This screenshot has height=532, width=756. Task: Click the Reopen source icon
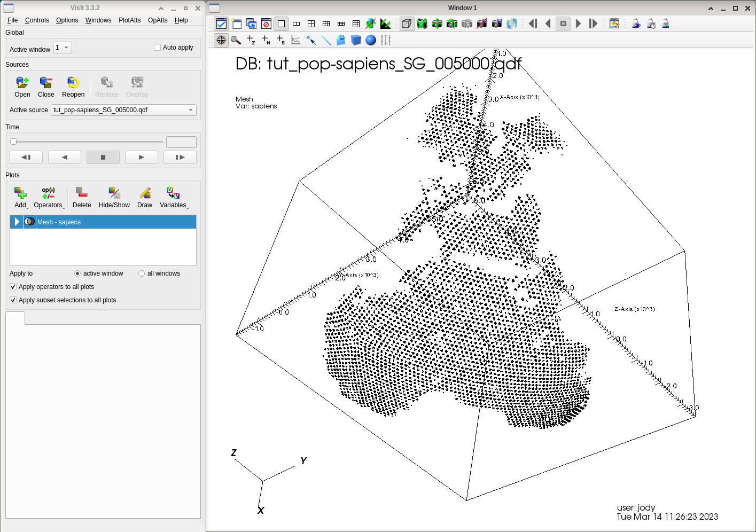[73, 83]
